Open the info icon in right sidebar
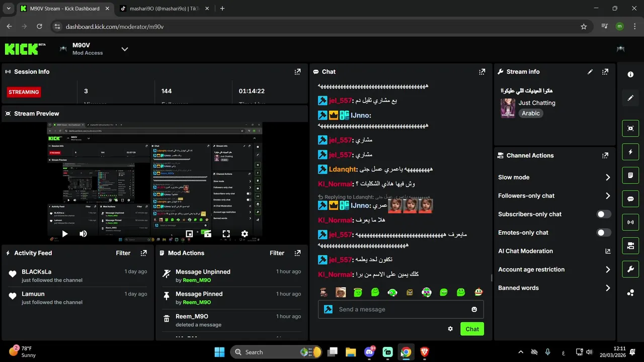Screen dimensions: 644x362 point(630,74)
